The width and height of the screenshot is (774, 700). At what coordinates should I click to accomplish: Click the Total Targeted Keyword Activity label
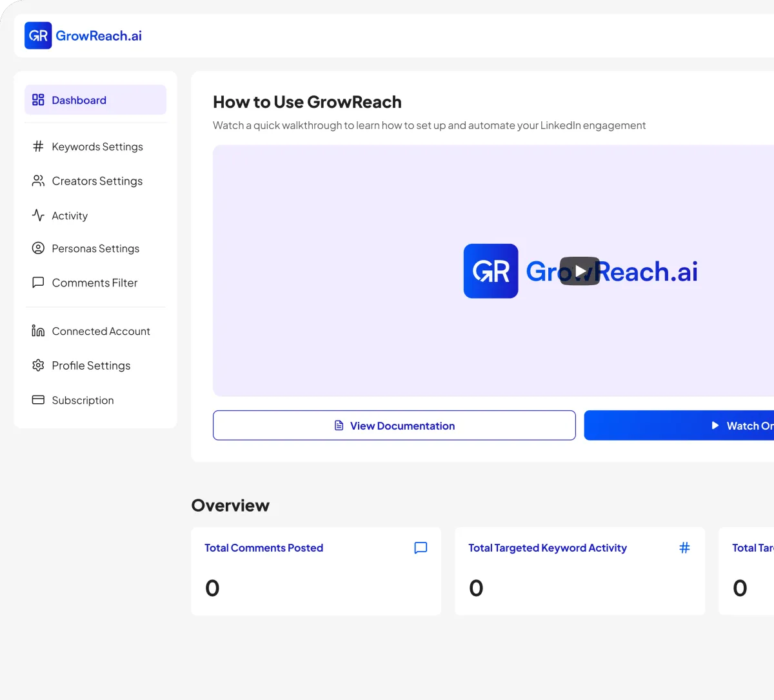pyautogui.click(x=548, y=548)
